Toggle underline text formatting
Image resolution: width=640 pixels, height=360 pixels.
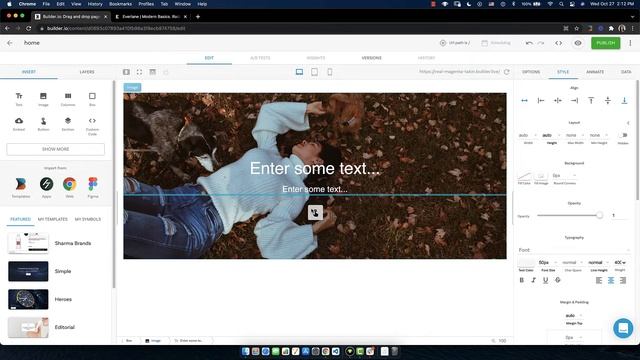point(545,280)
